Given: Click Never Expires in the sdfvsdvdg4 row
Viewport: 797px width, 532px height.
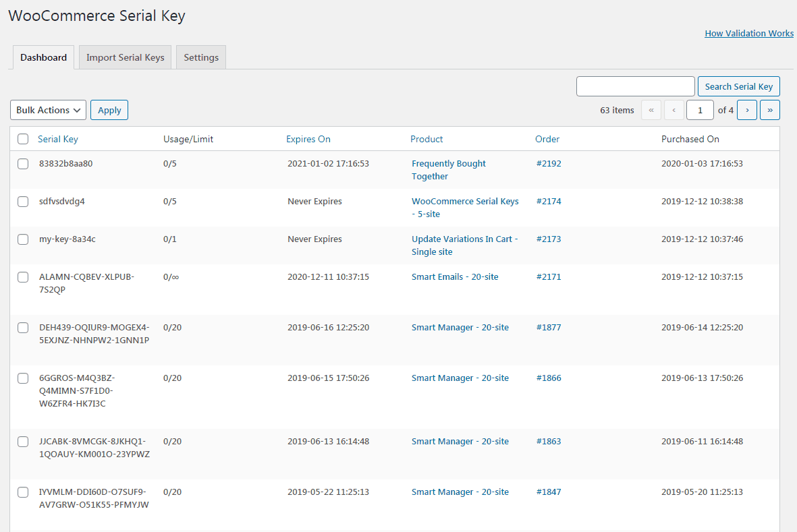Looking at the screenshot, I should click(x=314, y=202).
